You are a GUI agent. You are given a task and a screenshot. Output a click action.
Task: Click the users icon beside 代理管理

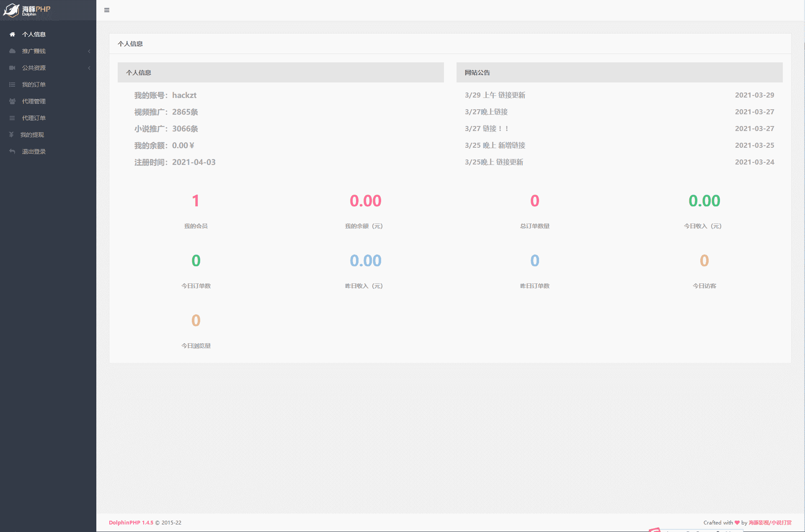pos(12,101)
